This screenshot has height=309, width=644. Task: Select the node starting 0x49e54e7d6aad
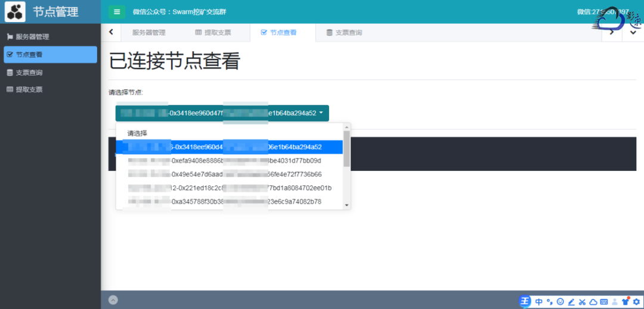[230, 174]
